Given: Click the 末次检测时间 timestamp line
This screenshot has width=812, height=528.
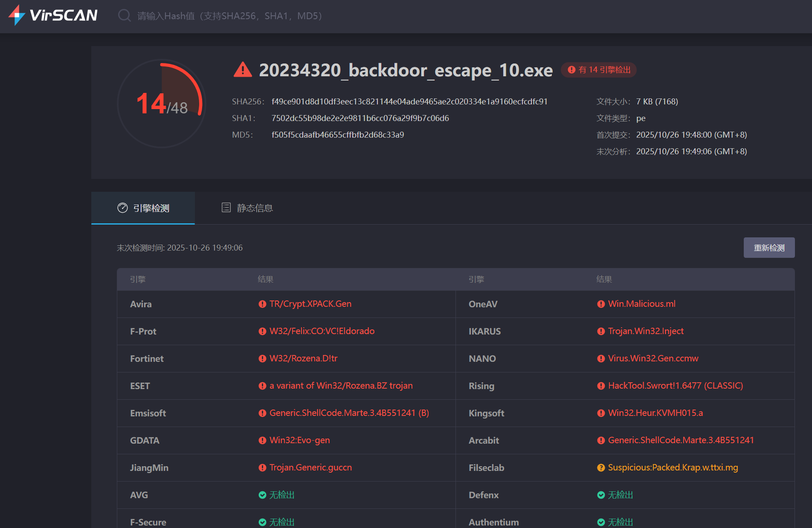Looking at the screenshot, I should tap(180, 248).
